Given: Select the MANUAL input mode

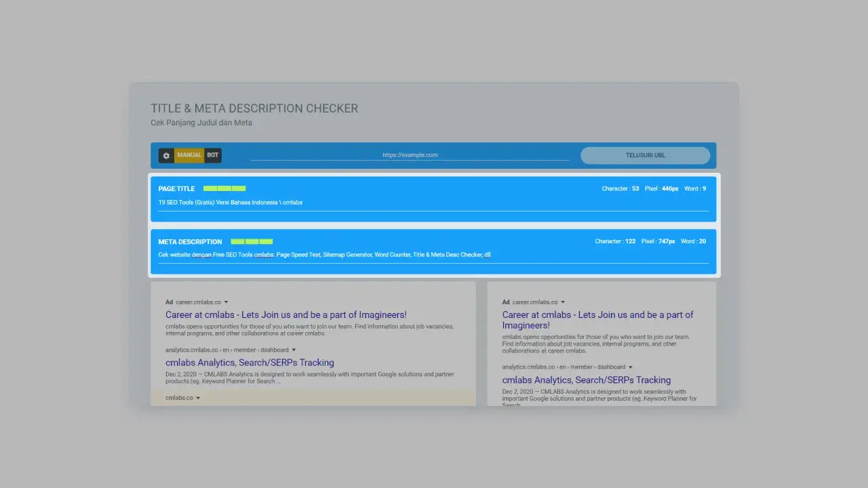Looking at the screenshot, I should [189, 155].
